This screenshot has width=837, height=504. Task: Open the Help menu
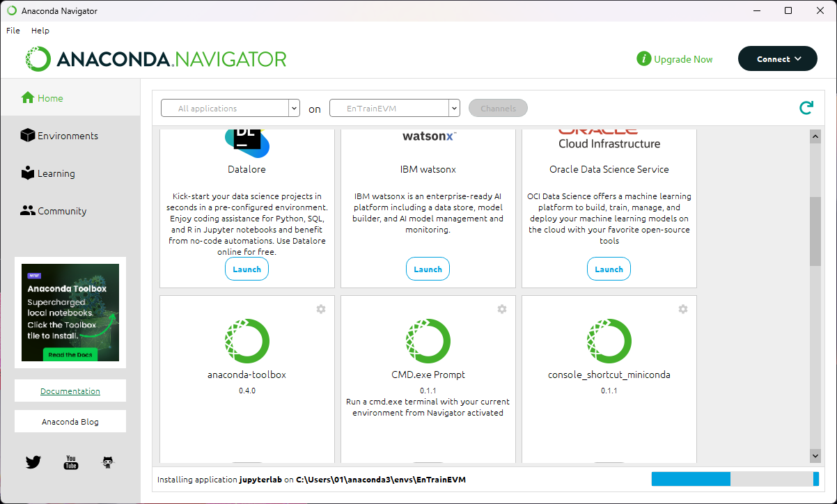(x=40, y=31)
